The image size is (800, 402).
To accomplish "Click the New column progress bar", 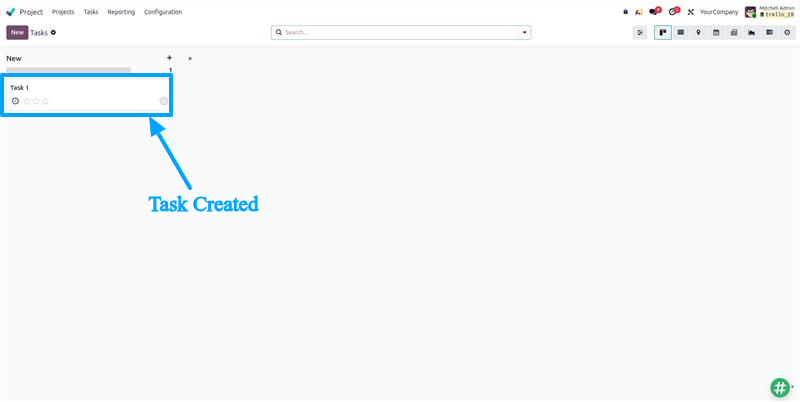I will coord(68,69).
